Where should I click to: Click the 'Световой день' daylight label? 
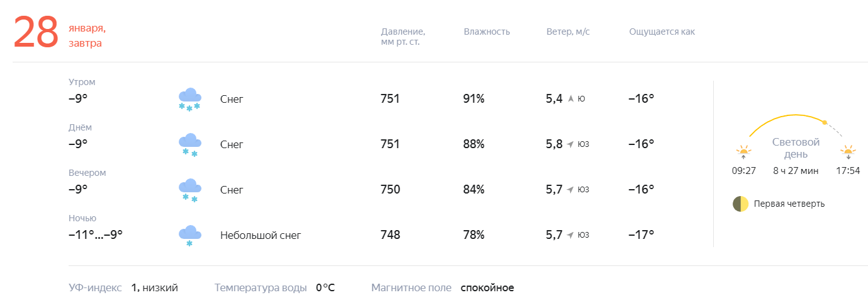click(x=796, y=148)
